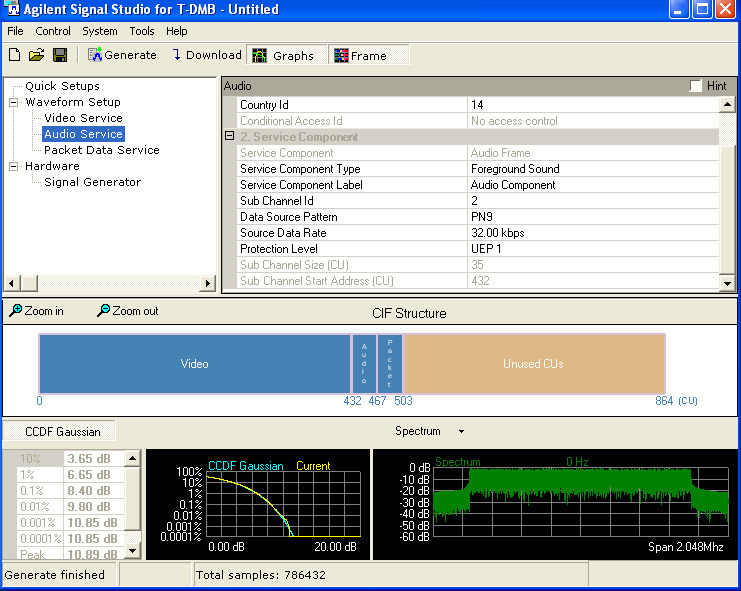Viewport: 741px width, 591px height.
Task: Enable the Hint checkbox
Action: point(695,86)
